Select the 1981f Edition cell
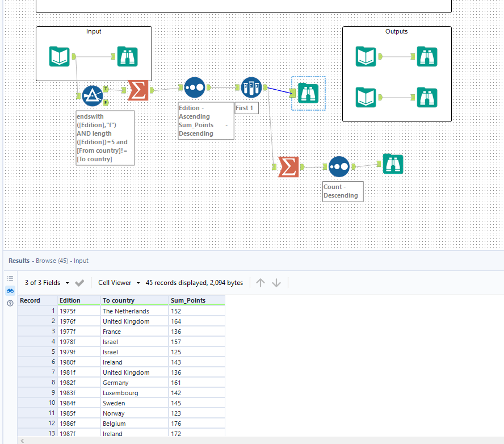The width and height of the screenshot is (504, 444). click(x=79, y=372)
